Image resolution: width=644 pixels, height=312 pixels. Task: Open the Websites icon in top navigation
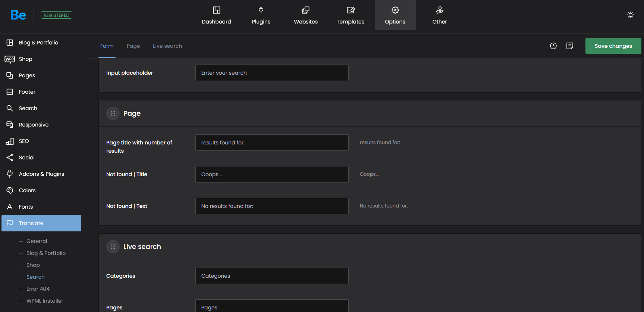coord(306,10)
